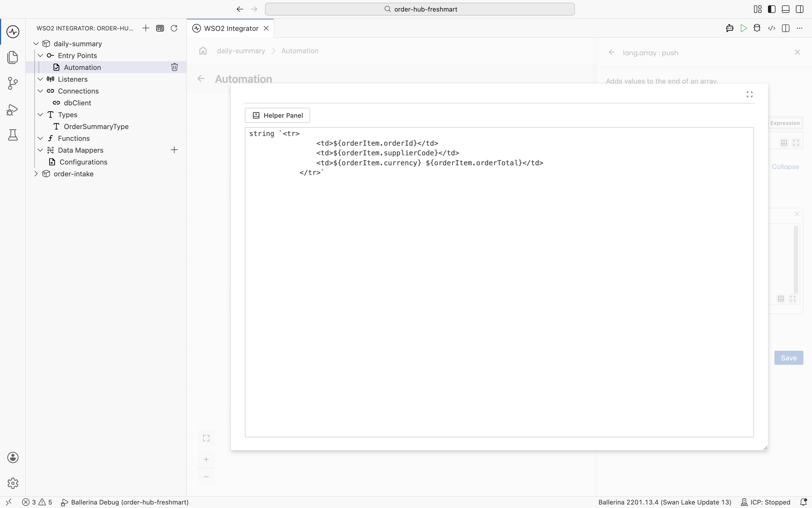Click the errors and warnings status bar entry
Image resolution: width=812 pixels, height=508 pixels.
37,502
